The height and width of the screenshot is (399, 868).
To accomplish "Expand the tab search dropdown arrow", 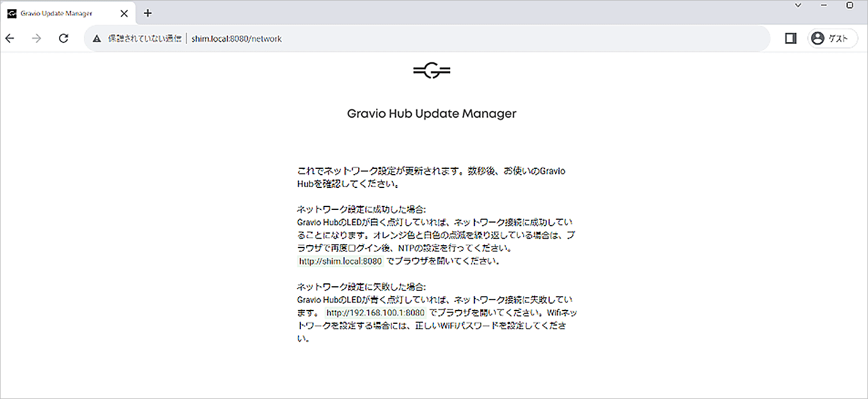I will pos(798,5).
